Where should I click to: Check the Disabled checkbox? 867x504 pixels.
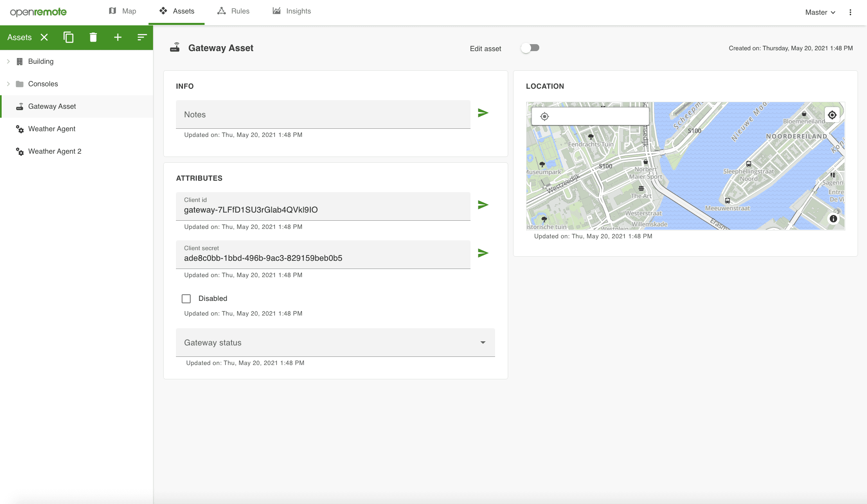click(x=186, y=299)
